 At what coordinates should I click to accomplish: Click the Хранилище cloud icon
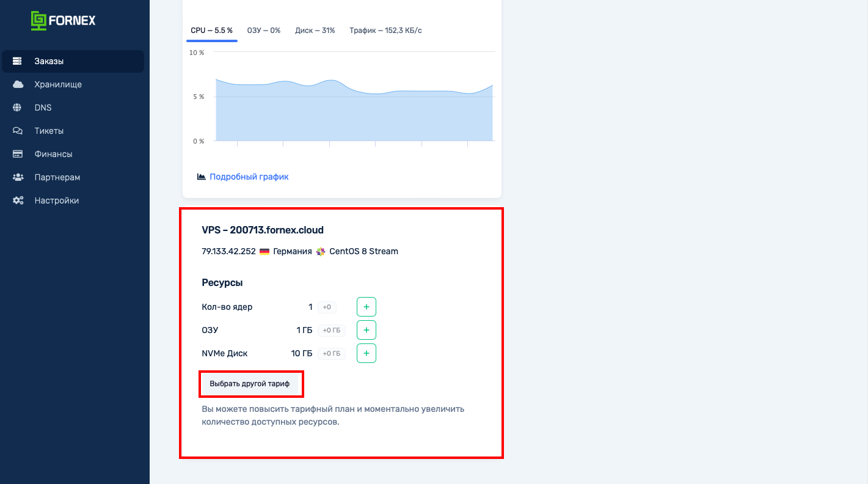18,84
